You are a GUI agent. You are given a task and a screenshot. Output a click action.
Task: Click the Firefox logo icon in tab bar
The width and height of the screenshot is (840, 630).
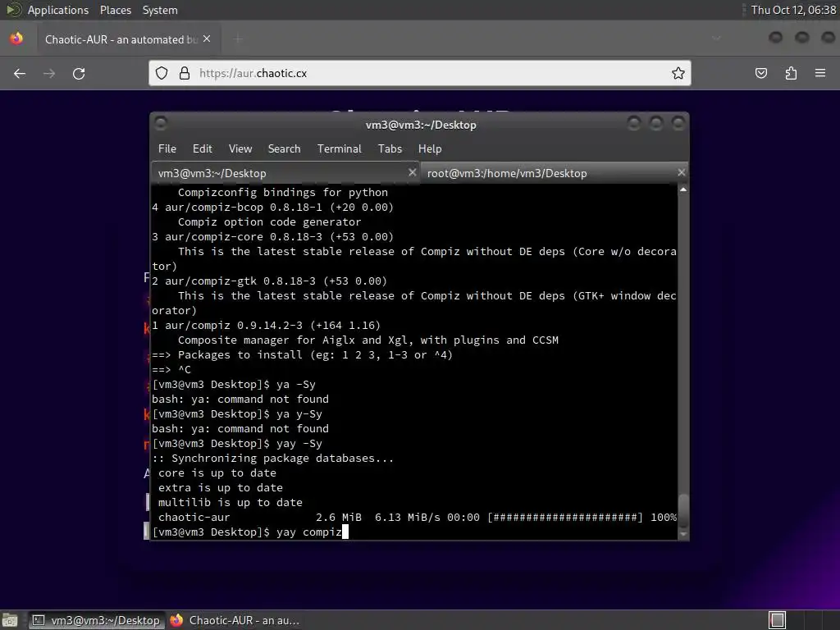pyautogui.click(x=16, y=39)
